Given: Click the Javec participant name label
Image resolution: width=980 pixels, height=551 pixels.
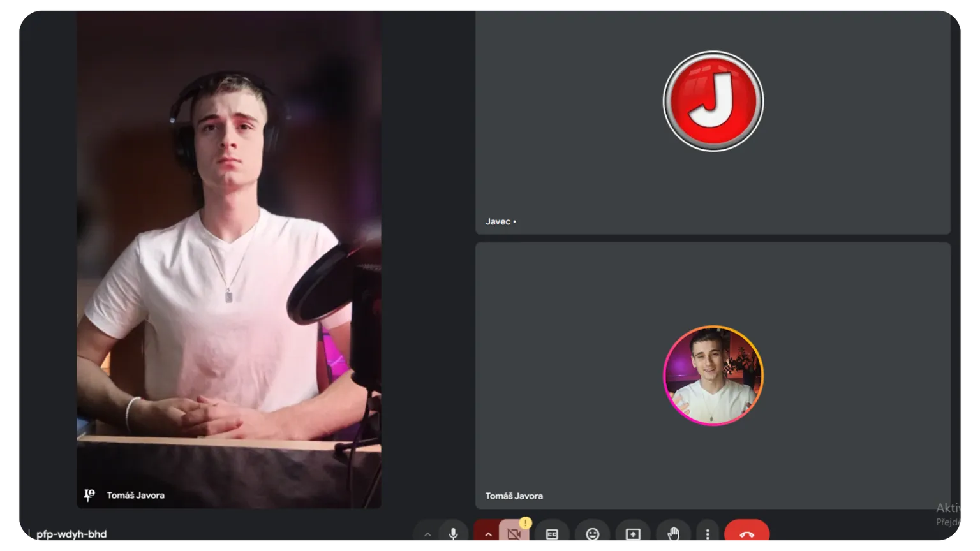Looking at the screenshot, I should point(498,222).
